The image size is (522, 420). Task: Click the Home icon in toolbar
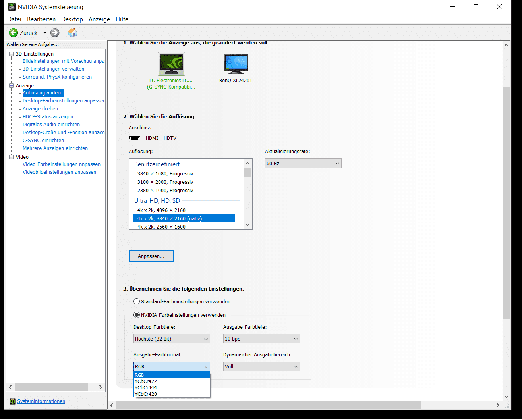pyautogui.click(x=72, y=33)
